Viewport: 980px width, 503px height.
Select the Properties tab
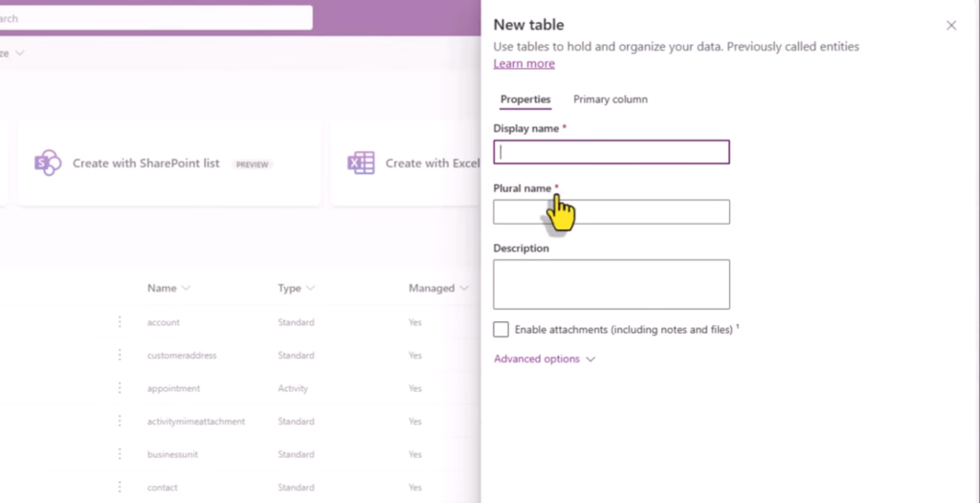click(x=525, y=99)
